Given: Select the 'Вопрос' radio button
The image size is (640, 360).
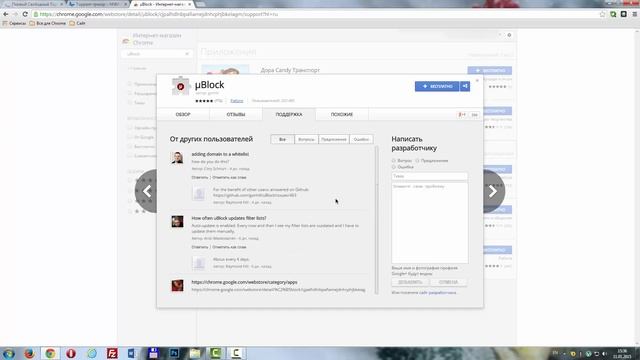Looking at the screenshot, I should (x=394, y=161).
